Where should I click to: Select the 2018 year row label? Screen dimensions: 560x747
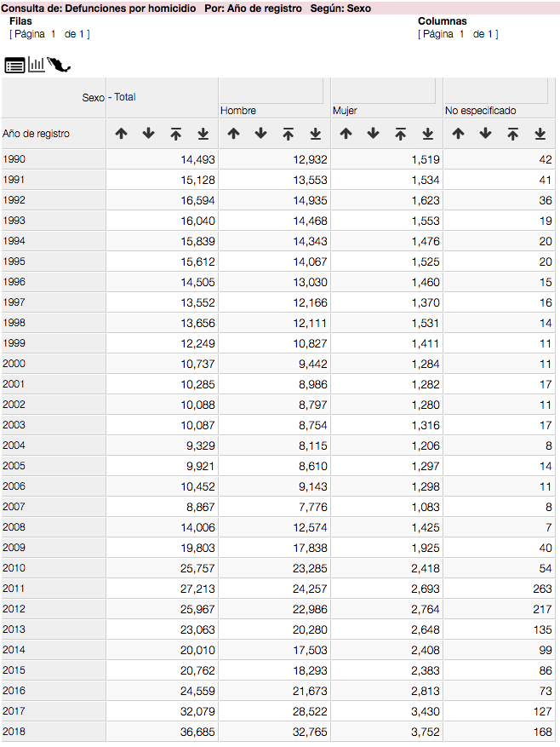[14, 733]
